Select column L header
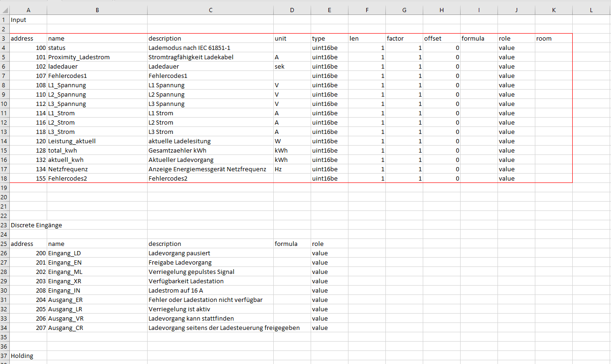 591,10
